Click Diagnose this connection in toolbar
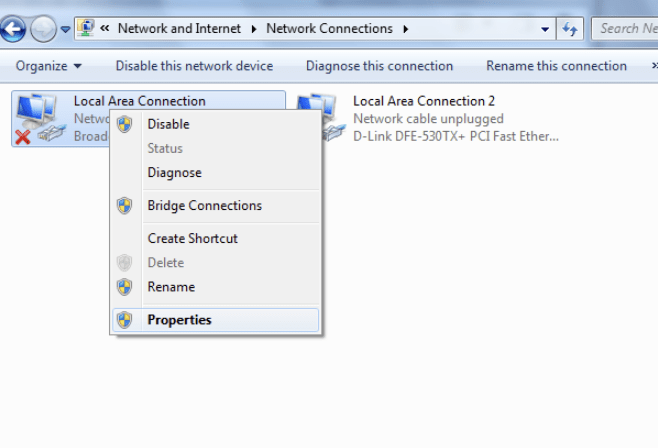The width and height of the screenshot is (658, 448). 379,66
